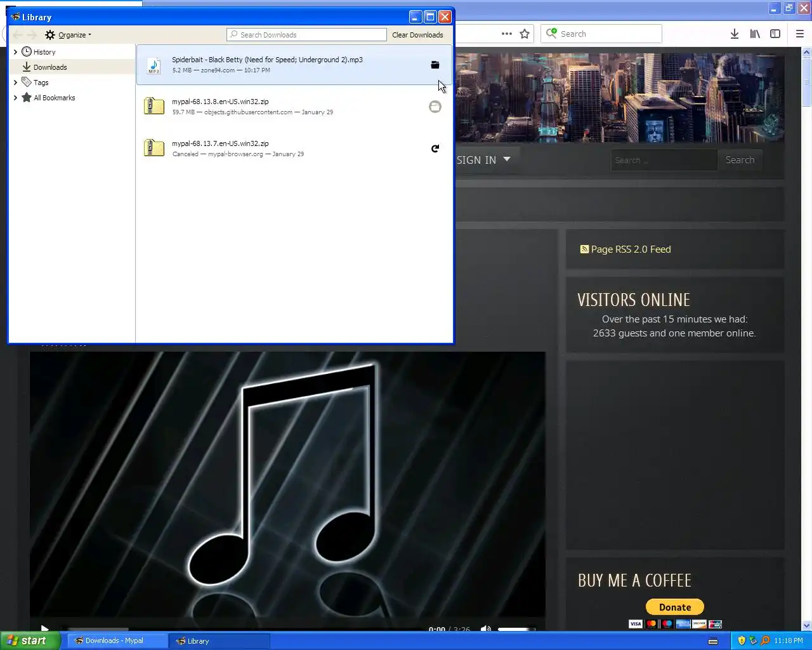This screenshot has width=812, height=650.
Task: Click the Library forward arrow
Action: click(32, 35)
